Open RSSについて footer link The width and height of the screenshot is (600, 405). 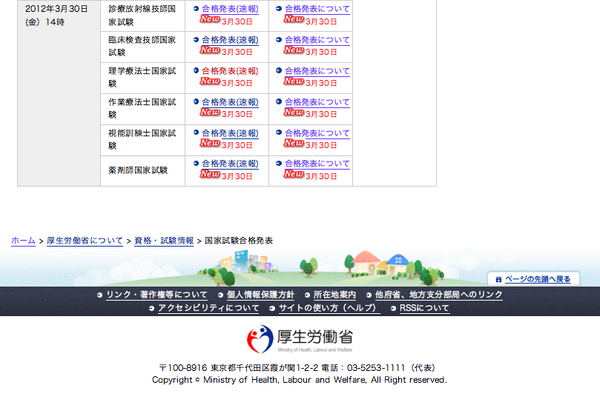click(424, 309)
